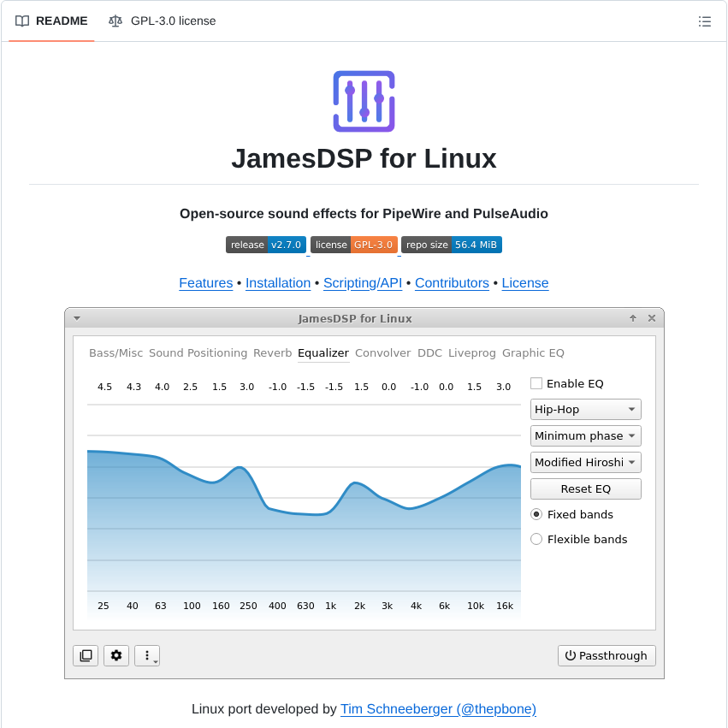Enable the EQ checkbox

pos(536,383)
